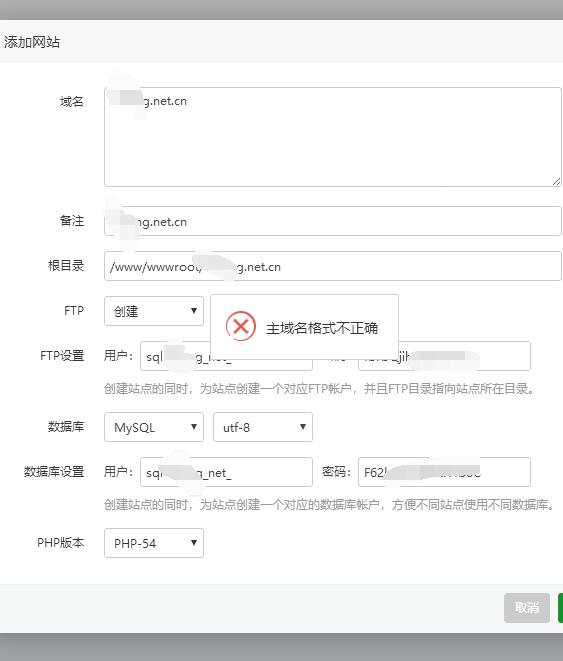Click the database user (用户) input field
563x661 pixels.
click(226, 472)
